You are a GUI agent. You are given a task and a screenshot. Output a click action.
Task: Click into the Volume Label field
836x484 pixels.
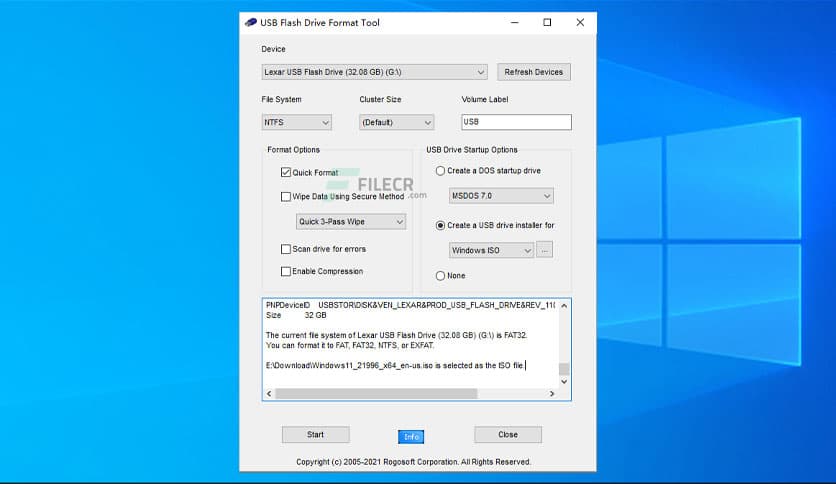coord(516,122)
